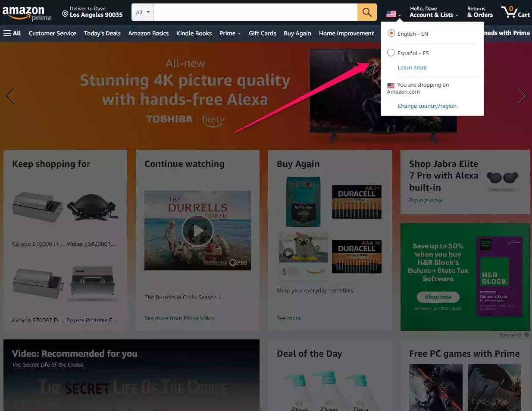Click the Change country/region link
This screenshot has width=532, height=411.
(427, 106)
